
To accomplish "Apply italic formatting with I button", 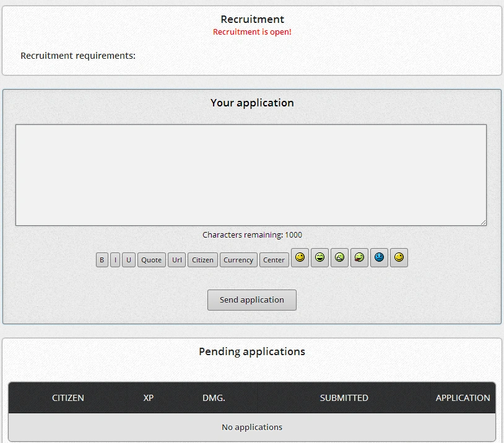I will pos(115,260).
